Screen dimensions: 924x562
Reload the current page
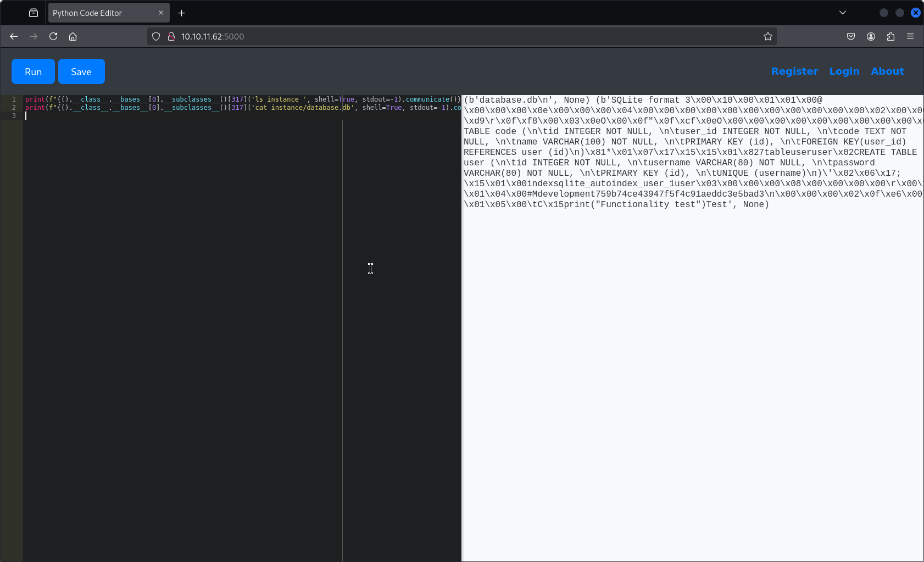[53, 36]
